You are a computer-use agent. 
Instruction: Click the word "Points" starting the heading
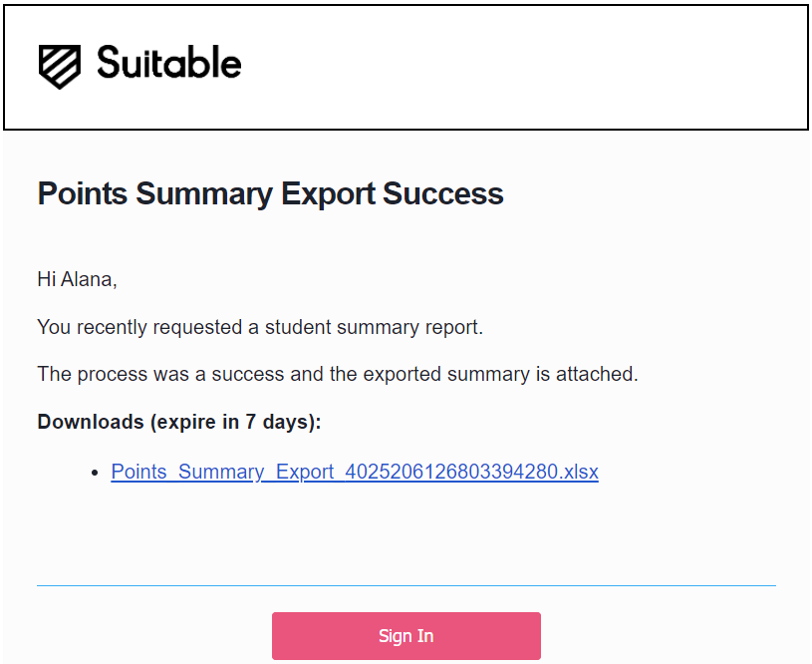click(83, 193)
